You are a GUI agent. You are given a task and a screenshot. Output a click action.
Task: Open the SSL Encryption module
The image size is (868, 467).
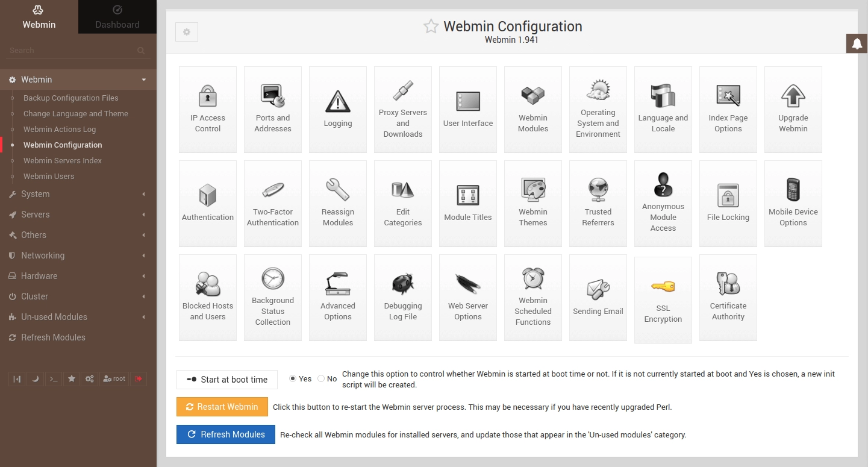coord(663,298)
